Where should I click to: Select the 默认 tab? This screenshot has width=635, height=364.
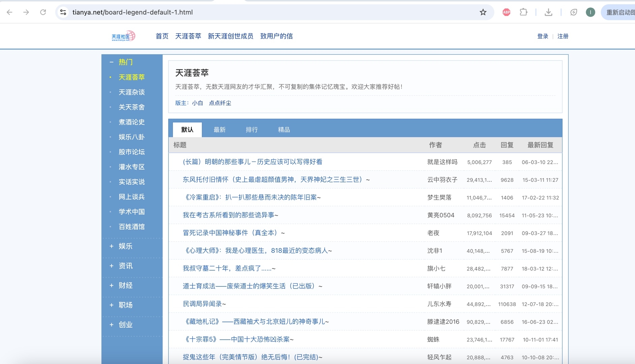[187, 129]
